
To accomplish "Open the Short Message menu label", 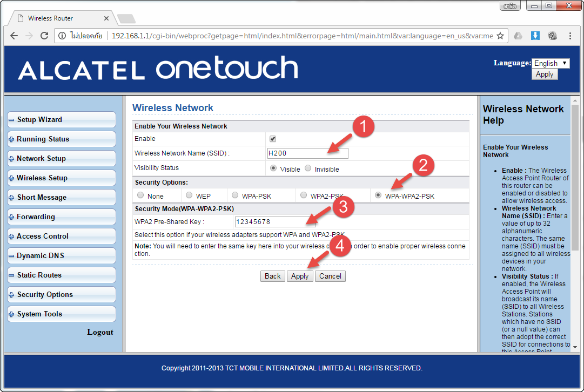I will 42,197.
